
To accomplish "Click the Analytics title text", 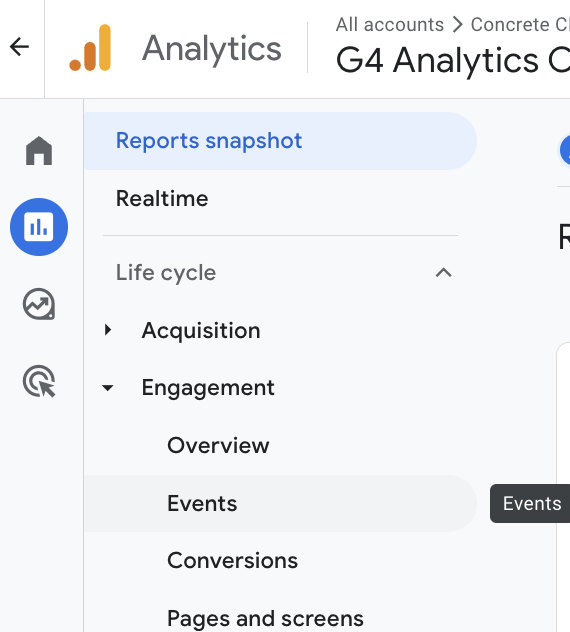I will click(x=212, y=49).
